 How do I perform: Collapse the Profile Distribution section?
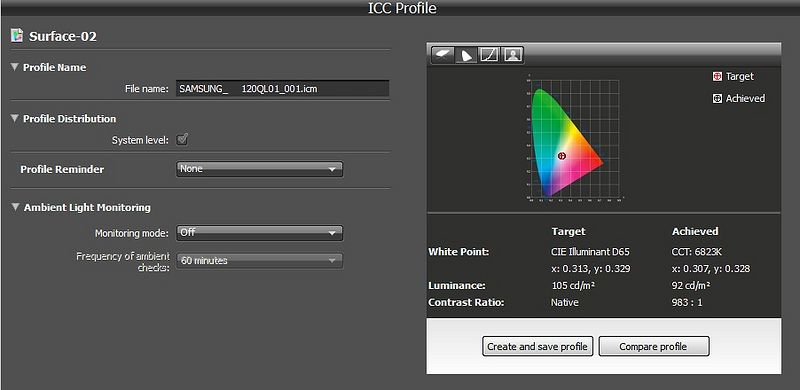pyautogui.click(x=14, y=118)
